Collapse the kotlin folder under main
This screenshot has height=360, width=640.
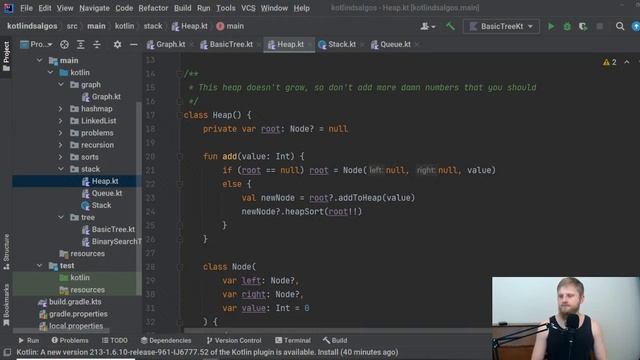coord(50,73)
